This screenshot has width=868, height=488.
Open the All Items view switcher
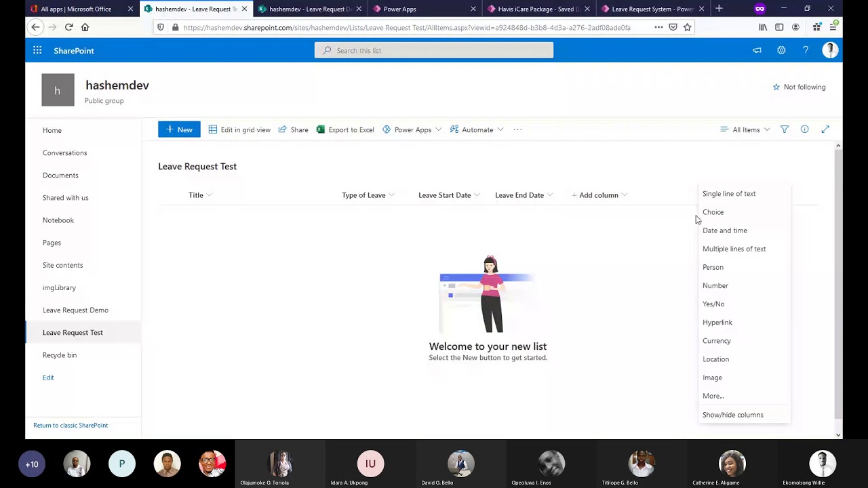745,129
